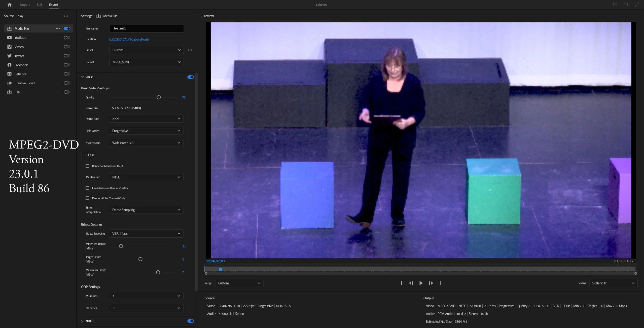Step back one frame in preview

point(411,283)
